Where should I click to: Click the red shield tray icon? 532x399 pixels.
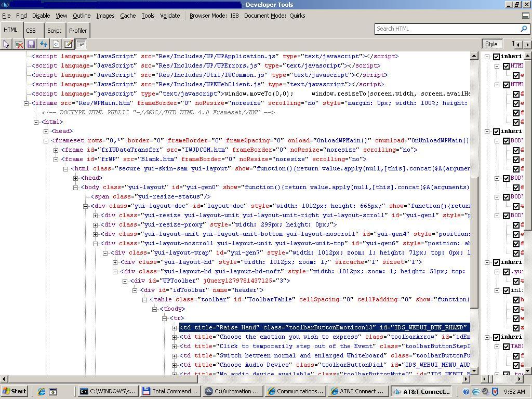pos(495,391)
